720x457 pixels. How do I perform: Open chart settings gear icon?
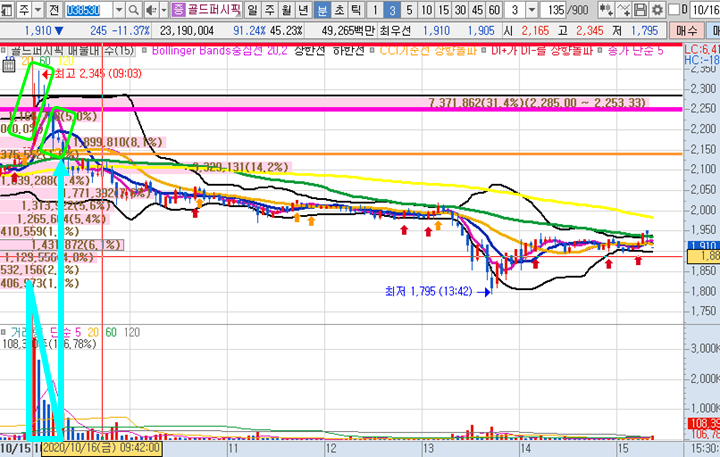tap(657, 10)
